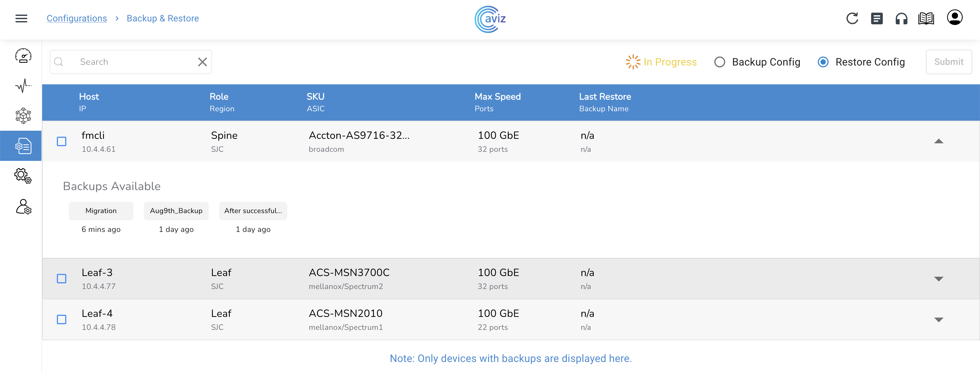Open the documentation book icon
Screen dimensions: 980x373
(x=926, y=18)
